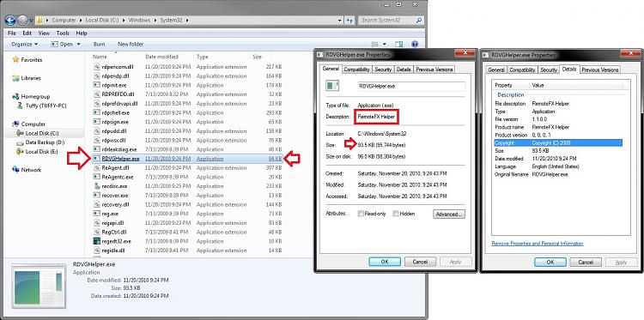Viewport: 644px width, 320px height.
Task: Select the RDVGHelper.exe file row
Action: [x=187, y=159]
